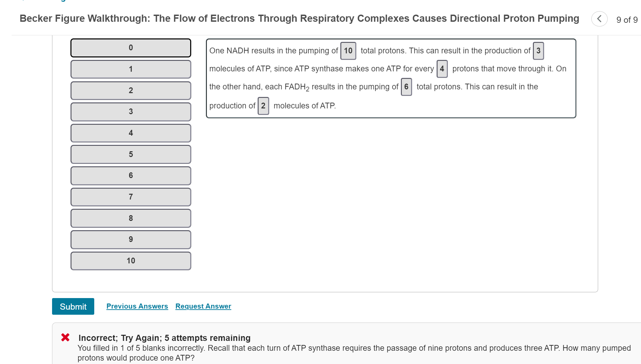Select the number chip labeled 7
The height and width of the screenshot is (364, 641).
131,196
